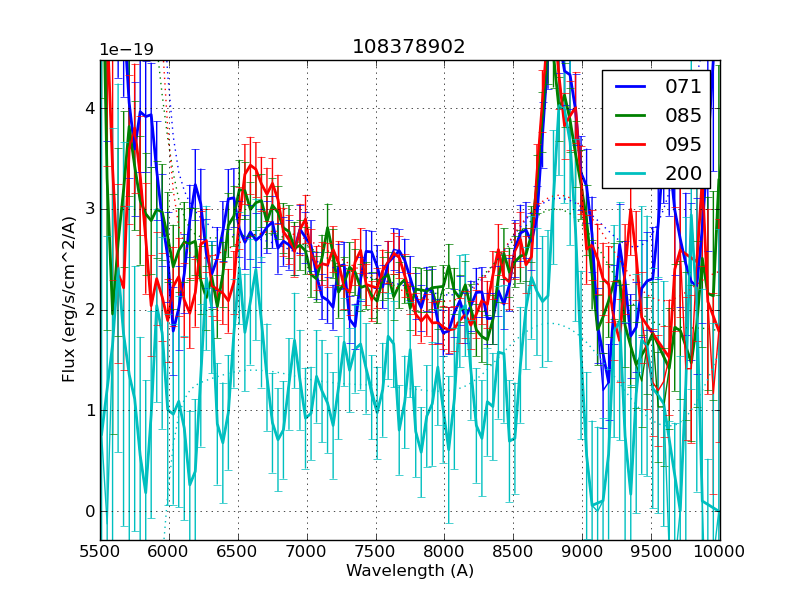
Task: Select the 071 legend label
Action: pos(683,87)
